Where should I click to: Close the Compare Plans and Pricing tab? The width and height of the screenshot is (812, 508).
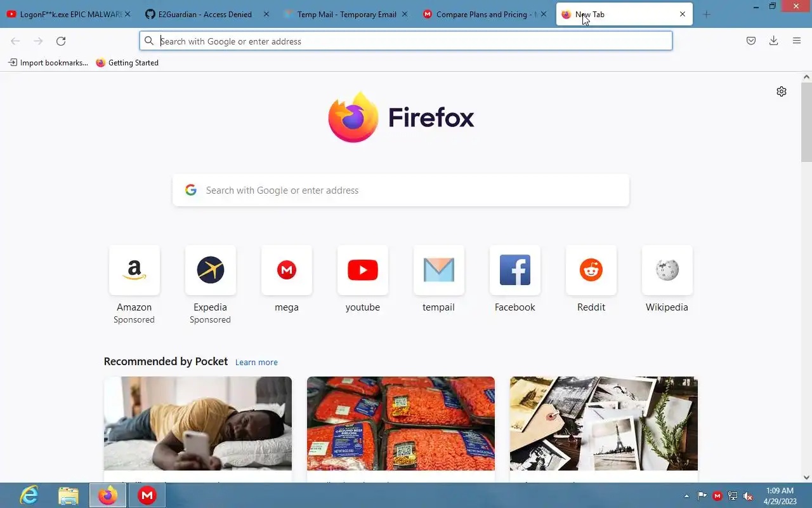click(x=544, y=14)
